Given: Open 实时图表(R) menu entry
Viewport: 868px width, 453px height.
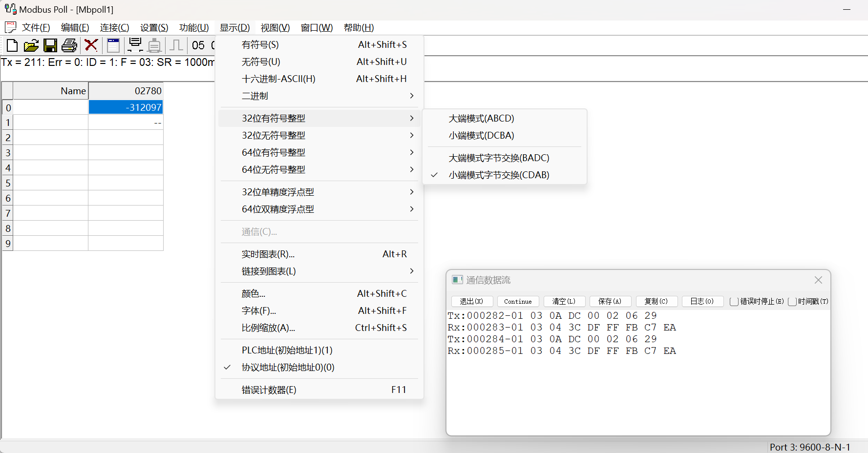Looking at the screenshot, I should pyautogui.click(x=319, y=254).
